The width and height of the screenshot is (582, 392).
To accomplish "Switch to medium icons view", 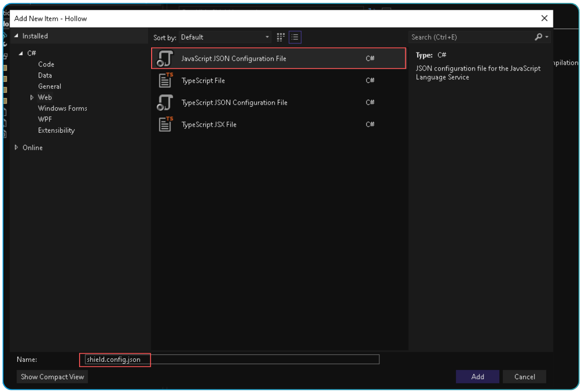I will tap(280, 37).
